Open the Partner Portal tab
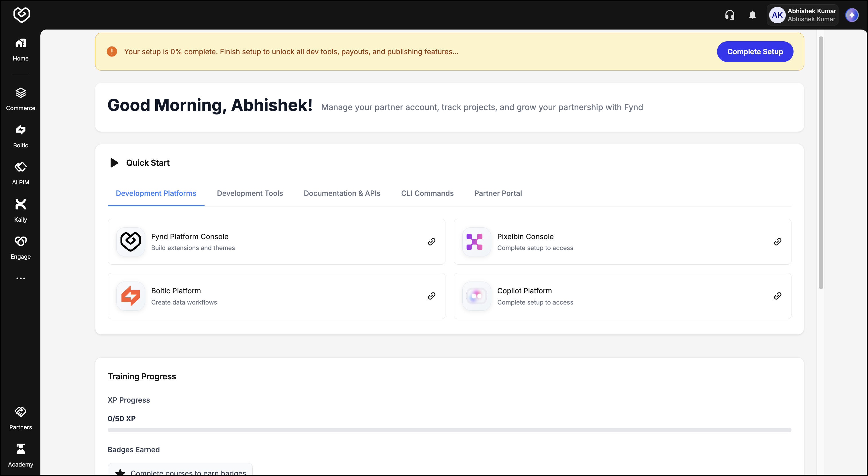This screenshot has height=476, width=868. pos(498,193)
